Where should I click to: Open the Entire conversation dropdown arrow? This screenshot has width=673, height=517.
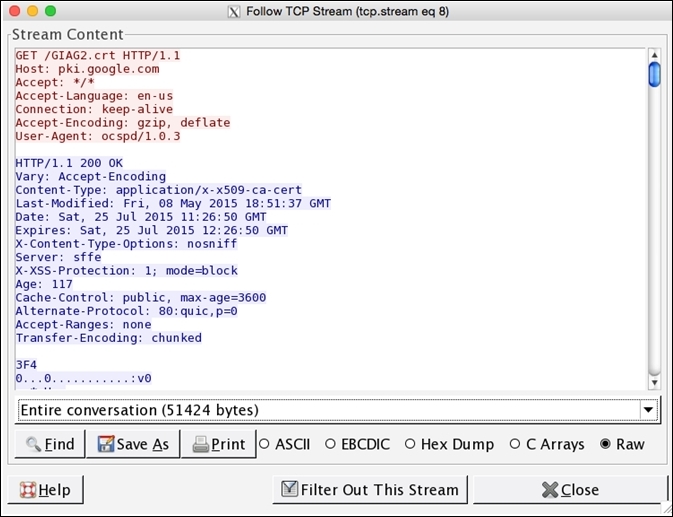coord(649,410)
